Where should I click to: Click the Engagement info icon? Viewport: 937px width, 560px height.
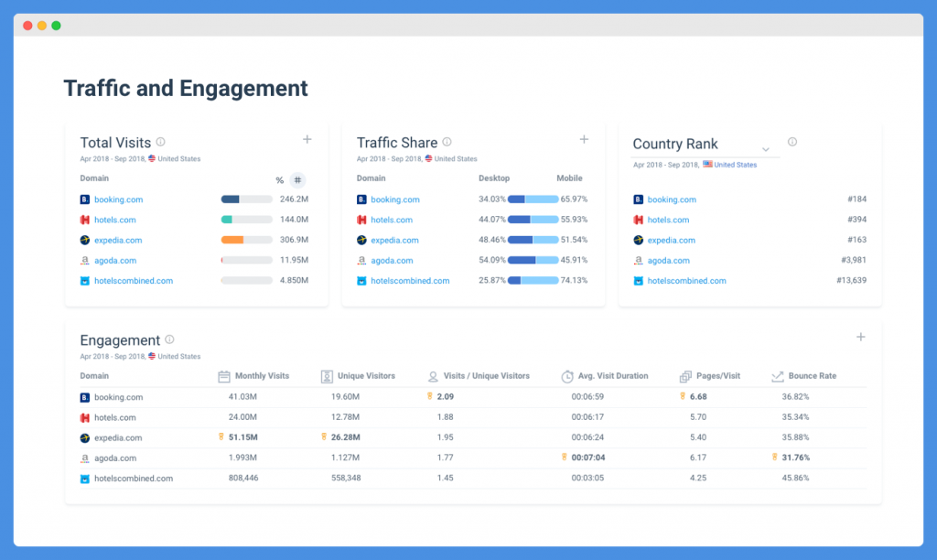click(169, 339)
